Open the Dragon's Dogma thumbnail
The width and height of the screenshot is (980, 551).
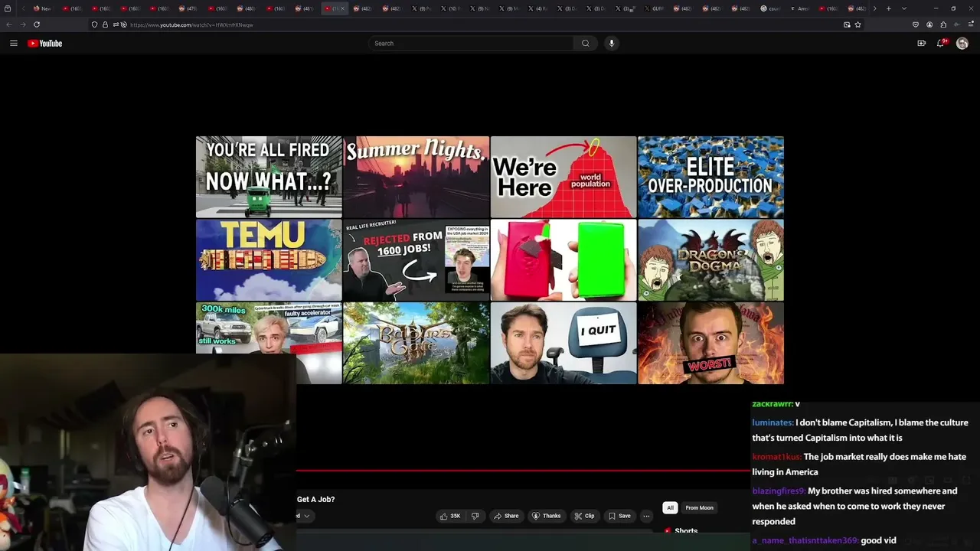click(710, 260)
